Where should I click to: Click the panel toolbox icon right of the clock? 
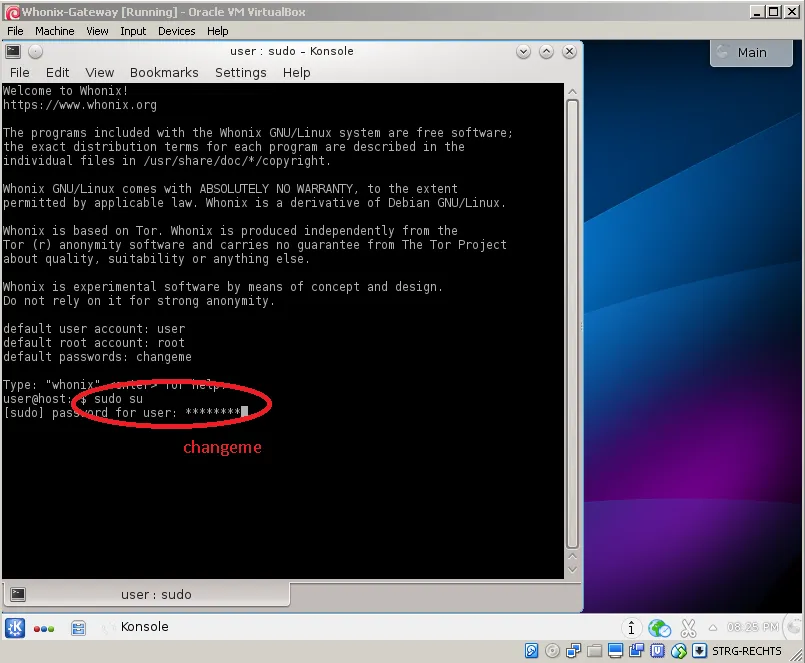click(795, 627)
